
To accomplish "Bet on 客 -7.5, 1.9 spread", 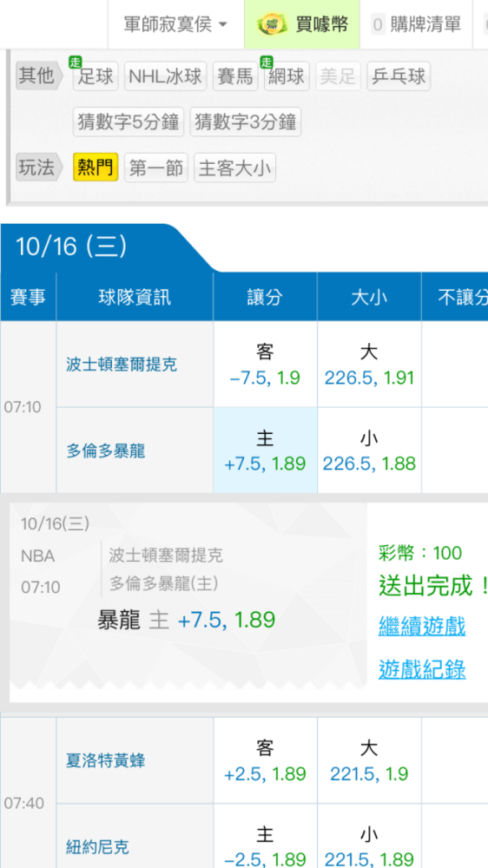I will click(x=266, y=365).
